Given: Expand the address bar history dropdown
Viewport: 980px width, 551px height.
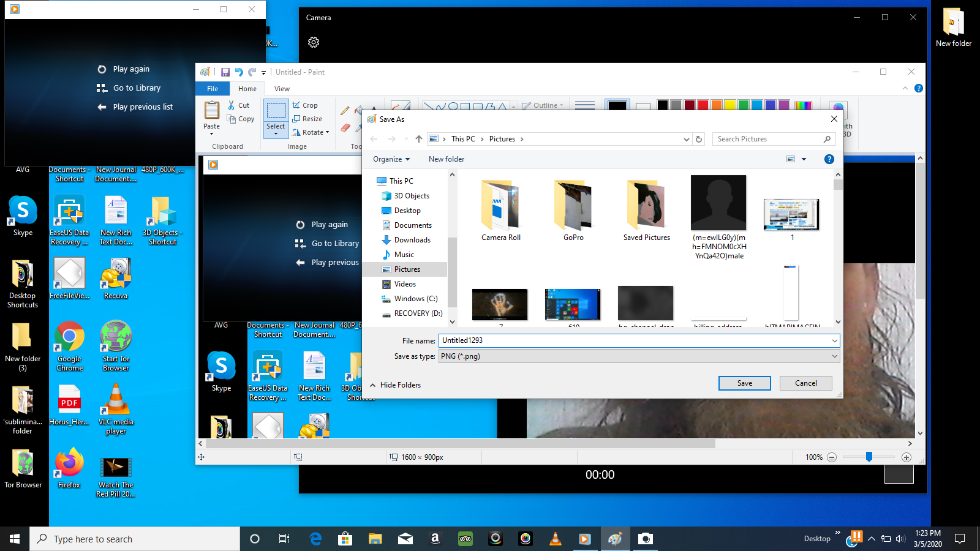Looking at the screenshot, I should (x=687, y=139).
